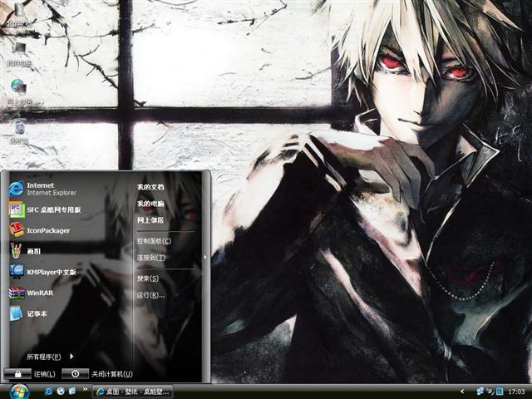Screen dimensions: 532x399
Task: Click the show desktop quick launch icon
Action: [x=72, y=392]
